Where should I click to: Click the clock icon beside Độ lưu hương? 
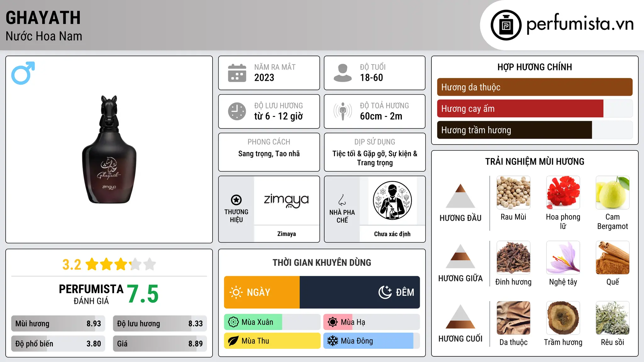click(x=237, y=111)
